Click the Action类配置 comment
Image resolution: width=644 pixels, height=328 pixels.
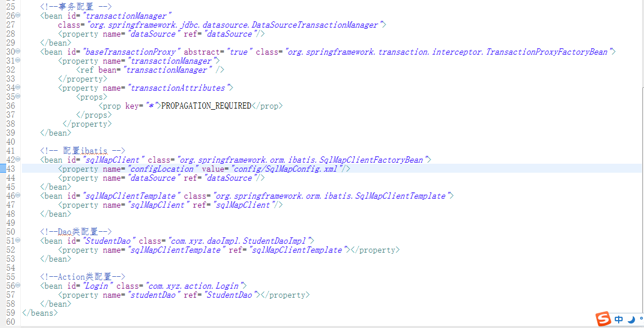click(x=83, y=277)
